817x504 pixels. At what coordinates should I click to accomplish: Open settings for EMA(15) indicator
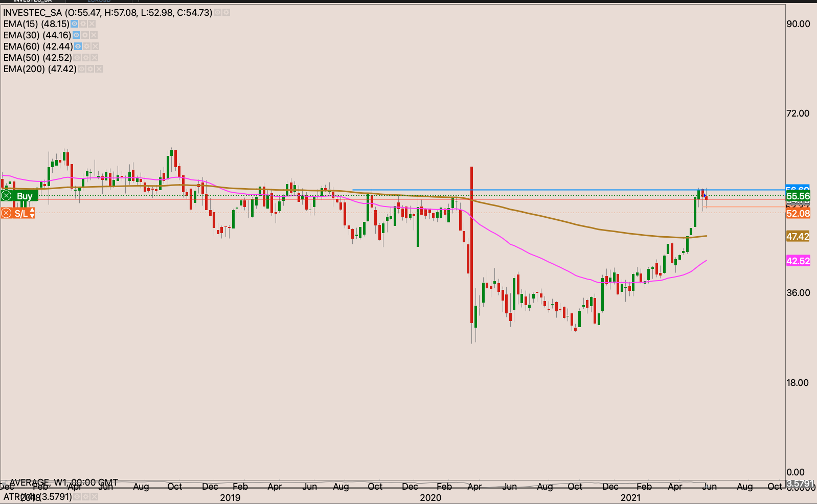click(x=83, y=24)
